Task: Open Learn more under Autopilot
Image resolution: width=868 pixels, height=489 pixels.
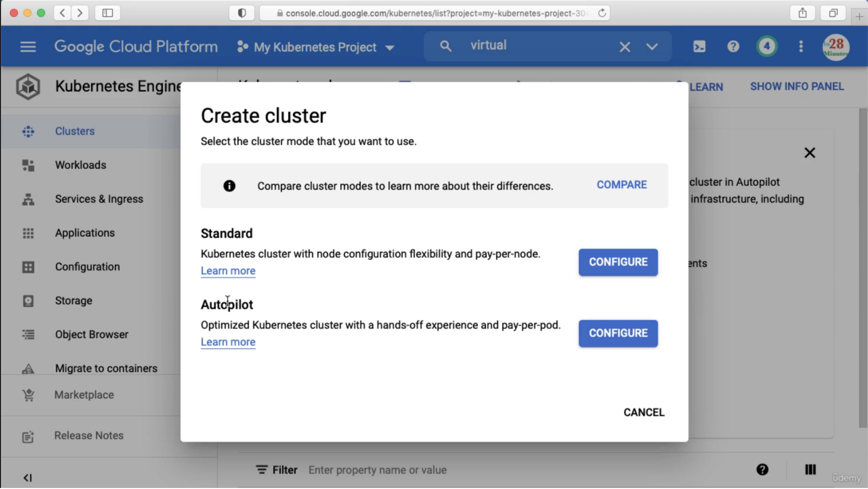Action: click(x=228, y=342)
